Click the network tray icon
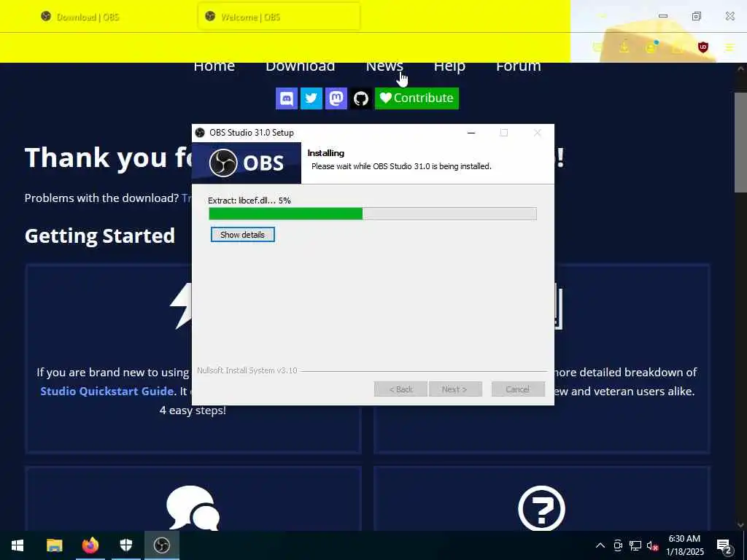 tap(635, 545)
